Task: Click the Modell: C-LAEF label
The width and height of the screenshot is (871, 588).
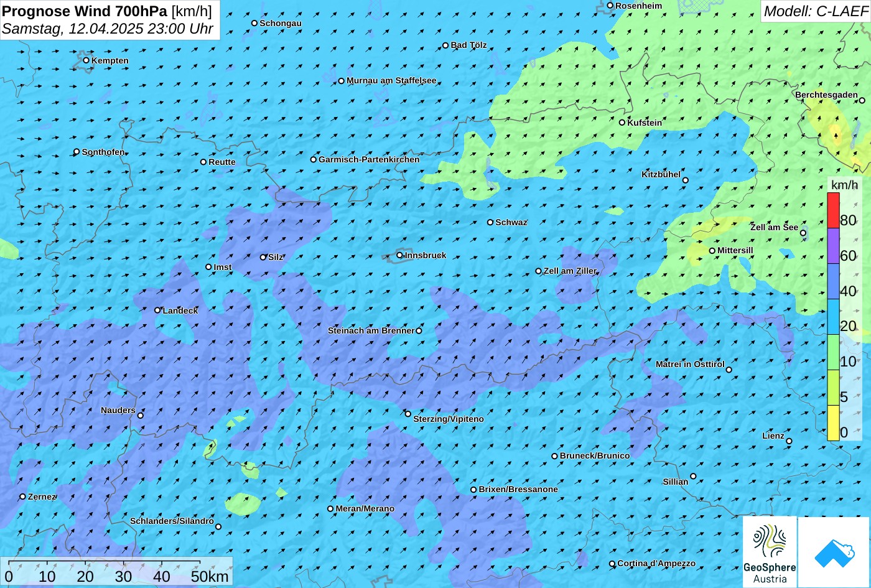Action: click(x=816, y=11)
